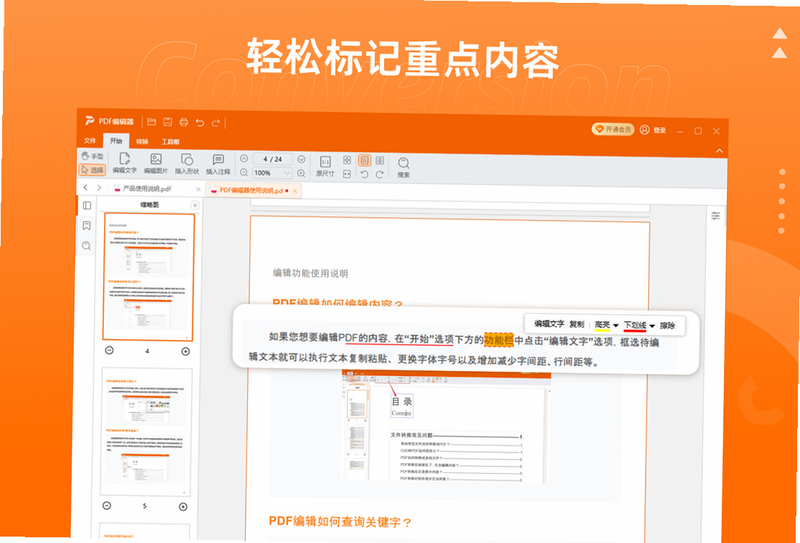Open the 高亮 color dropdown arrow
800x543 pixels.
point(616,326)
